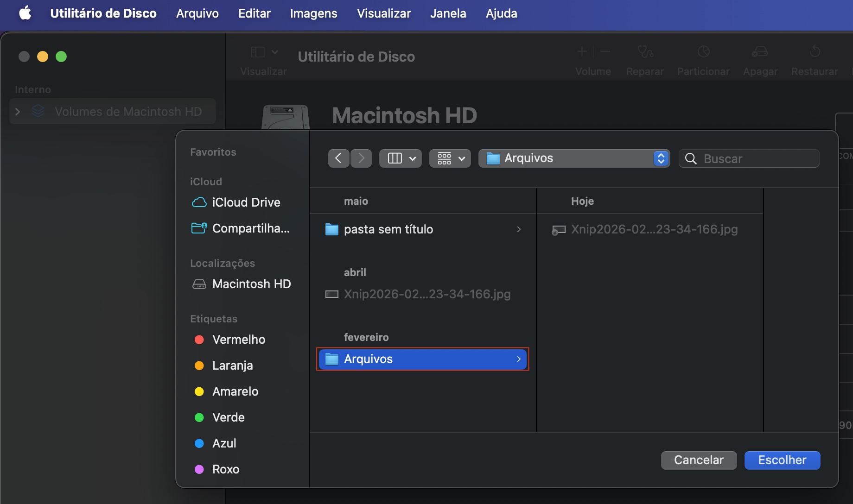This screenshot has width=853, height=504.
Task: Open the column view mode dropdown
Action: coord(401,158)
